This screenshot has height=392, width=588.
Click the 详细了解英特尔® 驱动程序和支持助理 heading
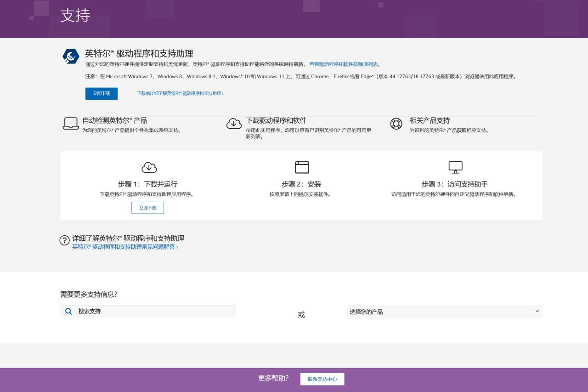128,239
